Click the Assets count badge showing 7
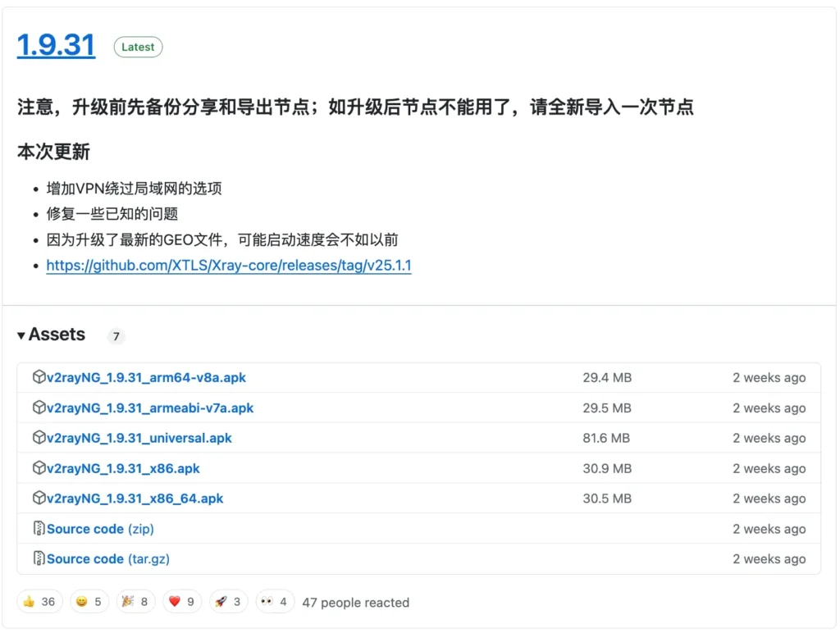Viewport: 840px width, 633px height. [116, 336]
